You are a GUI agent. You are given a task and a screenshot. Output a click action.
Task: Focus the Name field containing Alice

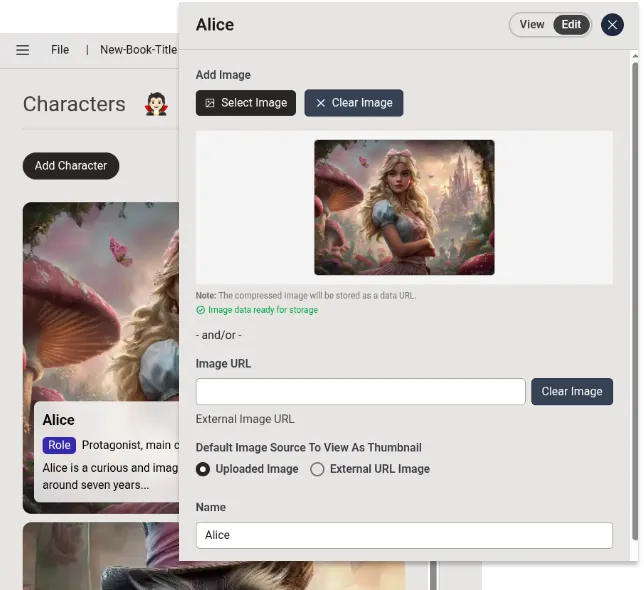pos(403,535)
